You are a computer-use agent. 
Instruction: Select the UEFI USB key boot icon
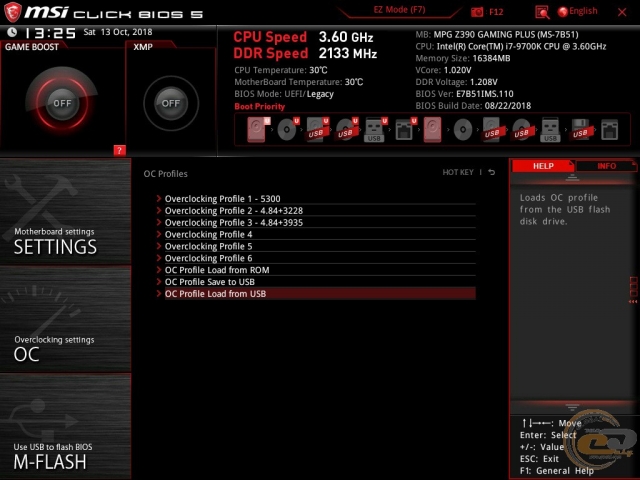pos(375,129)
